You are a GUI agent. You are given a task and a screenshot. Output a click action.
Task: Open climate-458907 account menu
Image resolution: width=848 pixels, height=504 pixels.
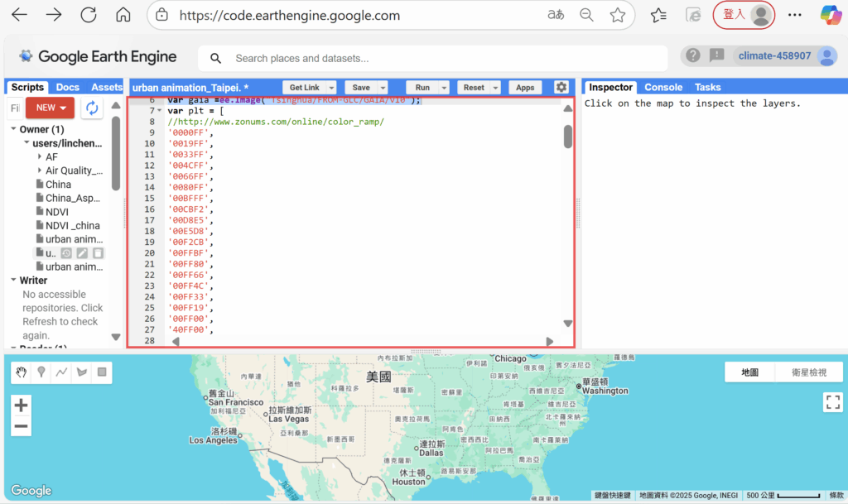click(x=787, y=55)
